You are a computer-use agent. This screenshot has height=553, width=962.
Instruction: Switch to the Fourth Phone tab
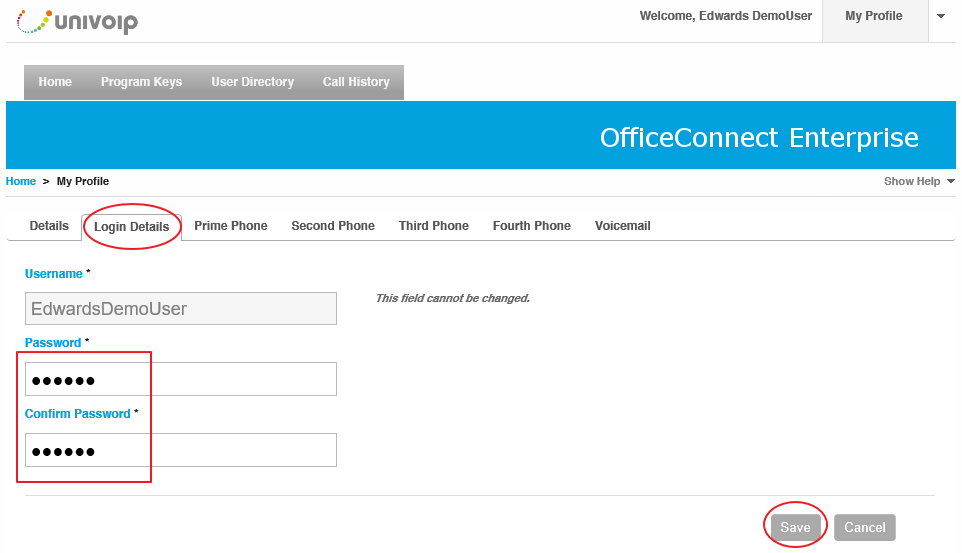(x=532, y=226)
